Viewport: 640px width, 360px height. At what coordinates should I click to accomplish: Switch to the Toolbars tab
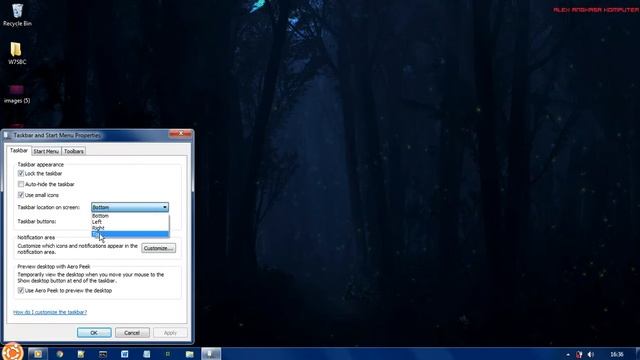74,151
